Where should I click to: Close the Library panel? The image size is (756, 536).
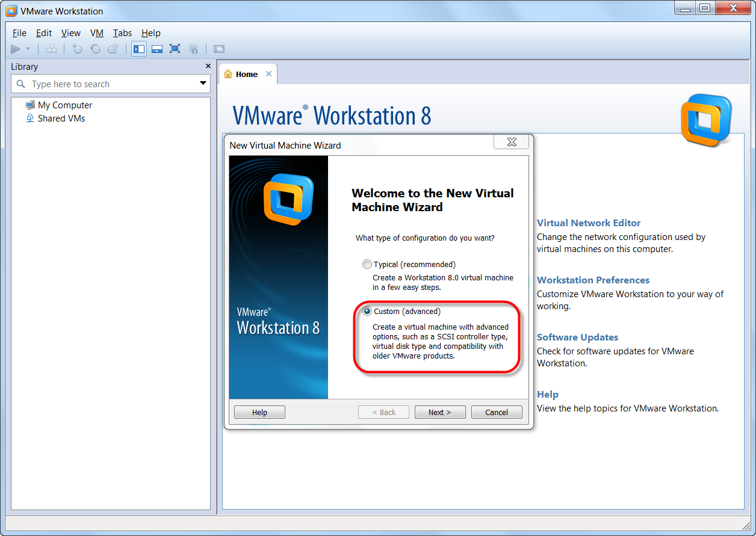(208, 66)
